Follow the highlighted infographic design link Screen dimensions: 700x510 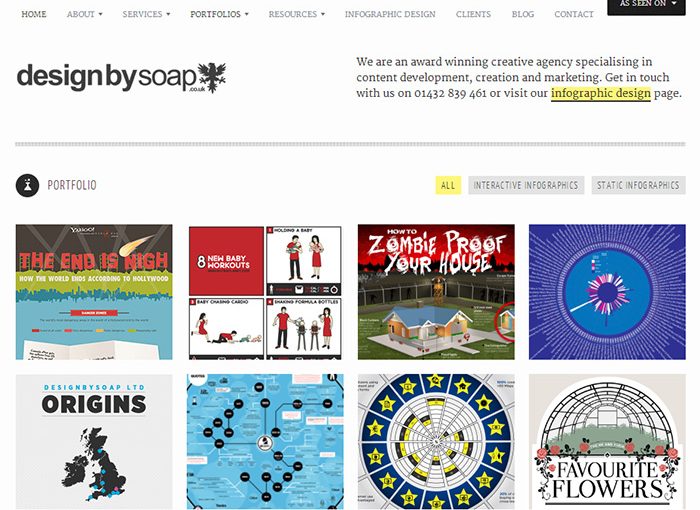[x=601, y=93]
